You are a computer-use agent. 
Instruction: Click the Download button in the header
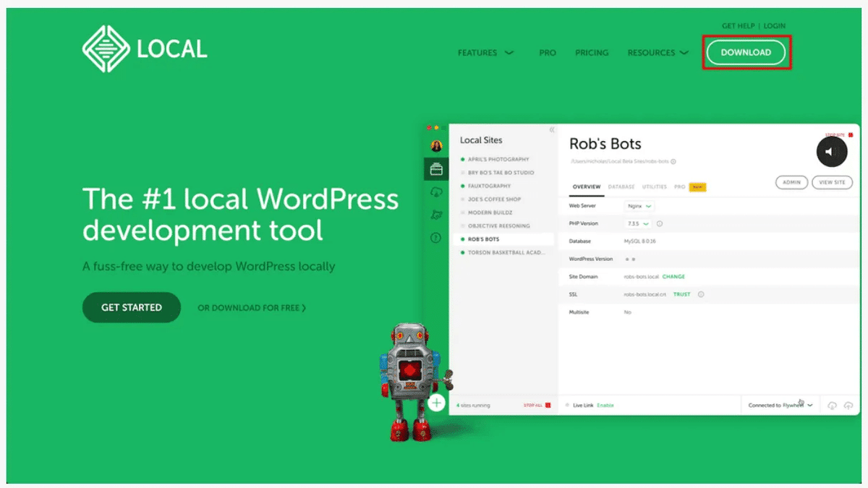coord(746,53)
